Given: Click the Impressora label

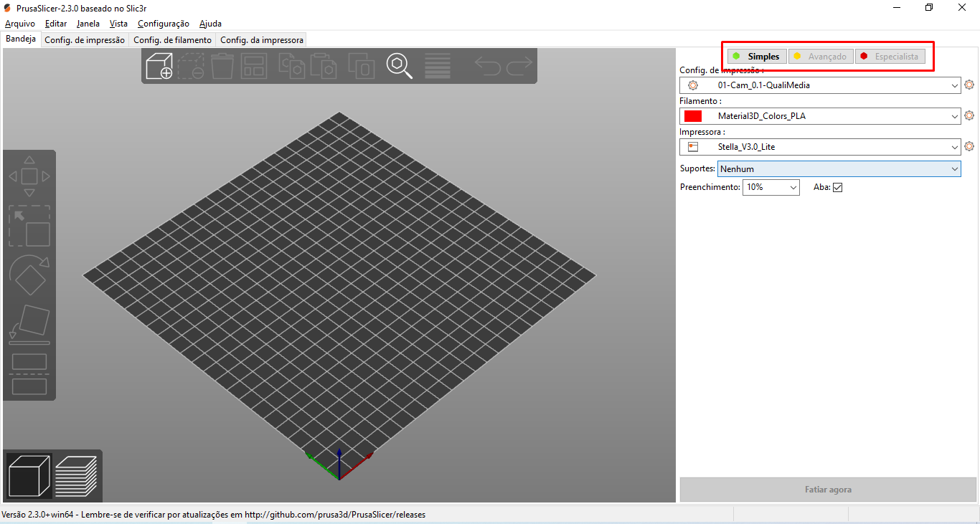Looking at the screenshot, I should click(x=702, y=132).
